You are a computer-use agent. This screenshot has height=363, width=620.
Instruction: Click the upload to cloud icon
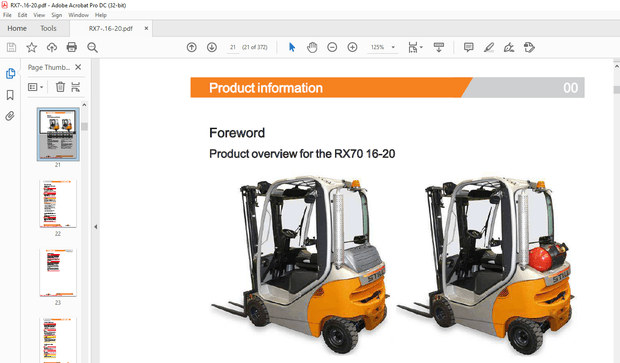pyautogui.click(x=52, y=47)
